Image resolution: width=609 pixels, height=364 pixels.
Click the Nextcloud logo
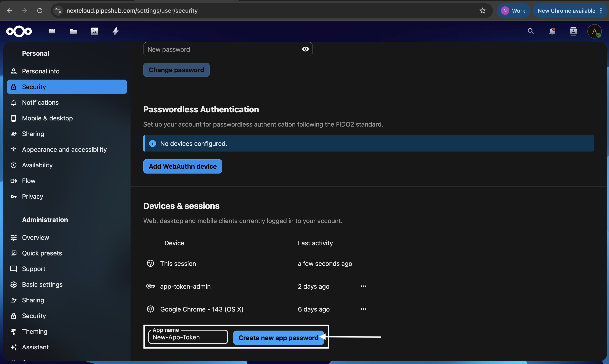click(19, 31)
